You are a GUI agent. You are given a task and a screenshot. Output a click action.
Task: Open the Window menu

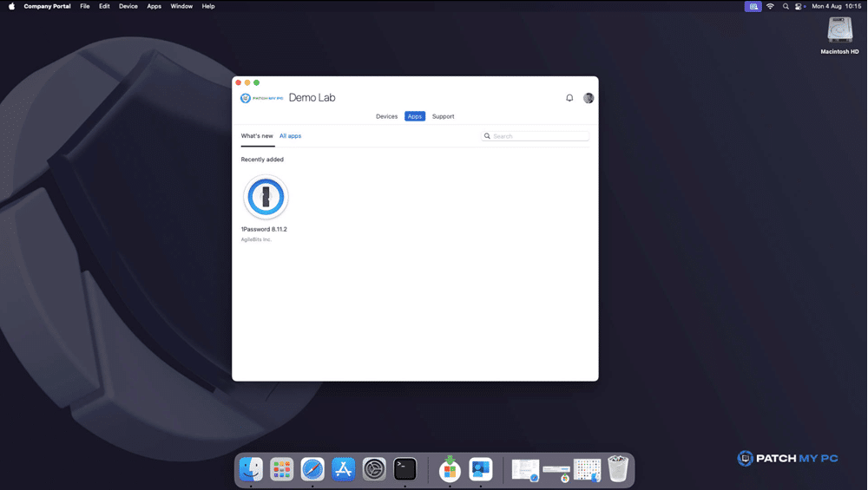click(181, 7)
